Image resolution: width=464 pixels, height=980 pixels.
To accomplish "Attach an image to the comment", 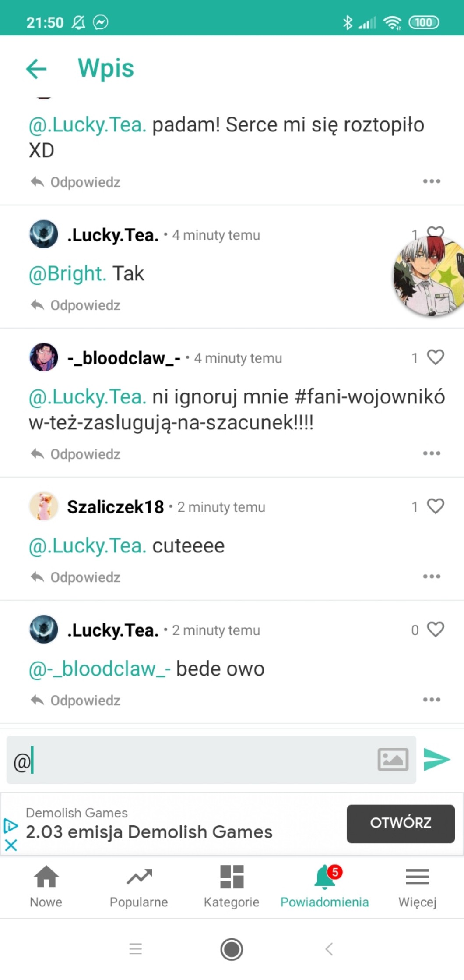I will pyautogui.click(x=393, y=760).
